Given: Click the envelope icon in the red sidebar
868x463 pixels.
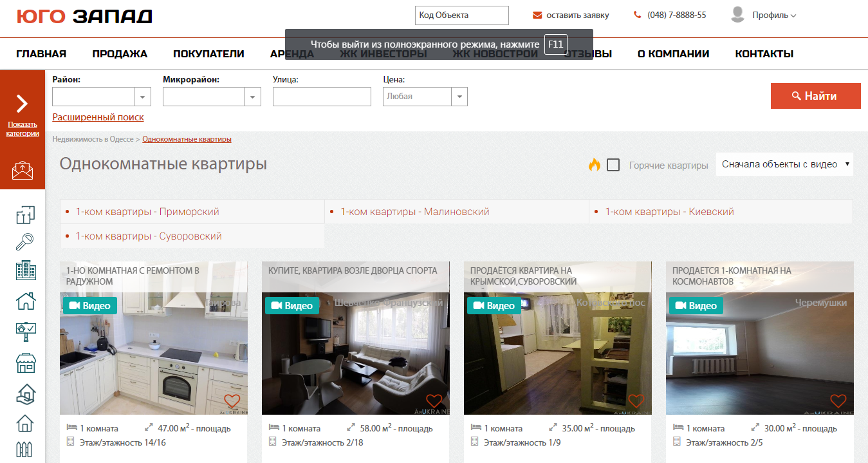Looking at the screenshot, I should 23,170.
